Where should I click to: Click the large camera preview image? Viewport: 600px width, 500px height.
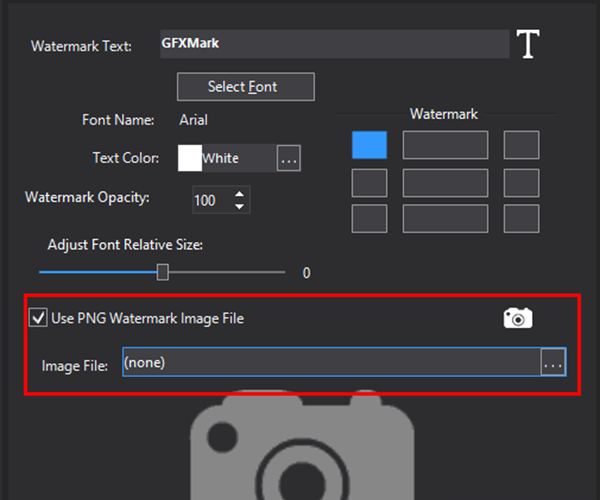coord(302,446)
